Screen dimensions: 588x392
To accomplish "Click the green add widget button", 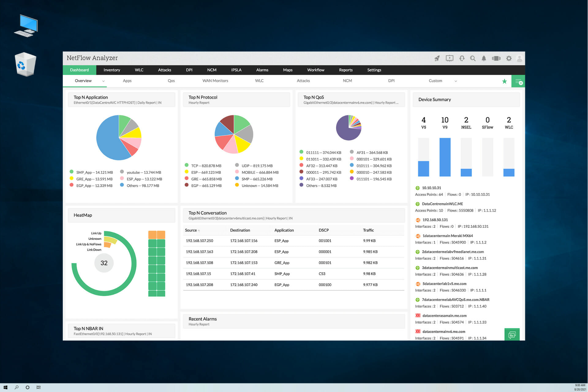I will click(x=518, y=81).
